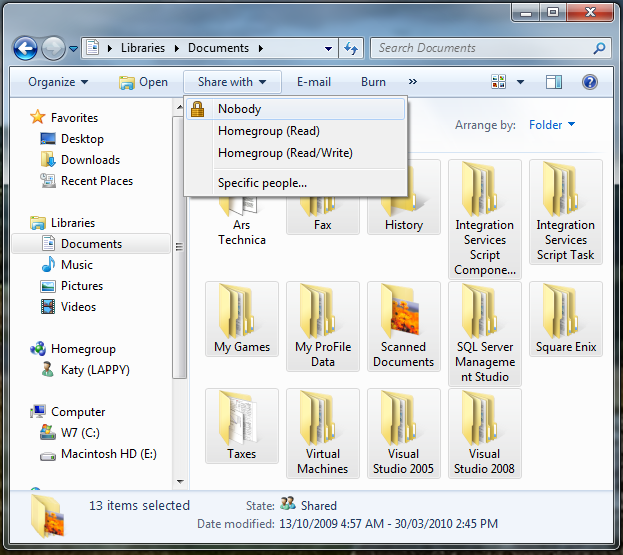
Task: Click the E-mail toolbar button
Action: coord(313,82)
